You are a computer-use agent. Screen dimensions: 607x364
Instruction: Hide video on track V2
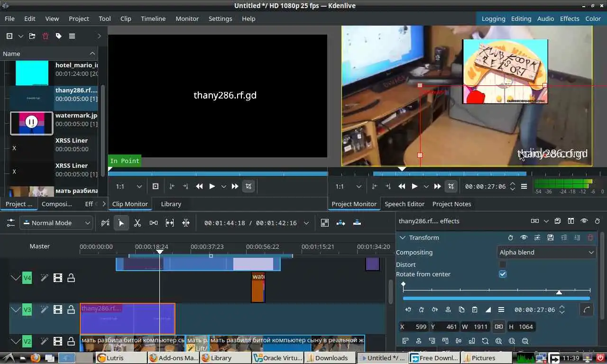(58, 341)
